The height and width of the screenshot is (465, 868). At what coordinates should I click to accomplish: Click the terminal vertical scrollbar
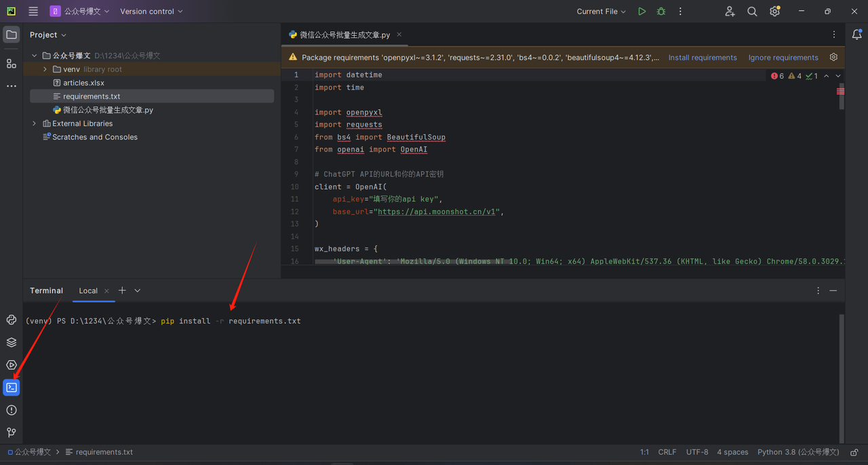pos(842,378)
